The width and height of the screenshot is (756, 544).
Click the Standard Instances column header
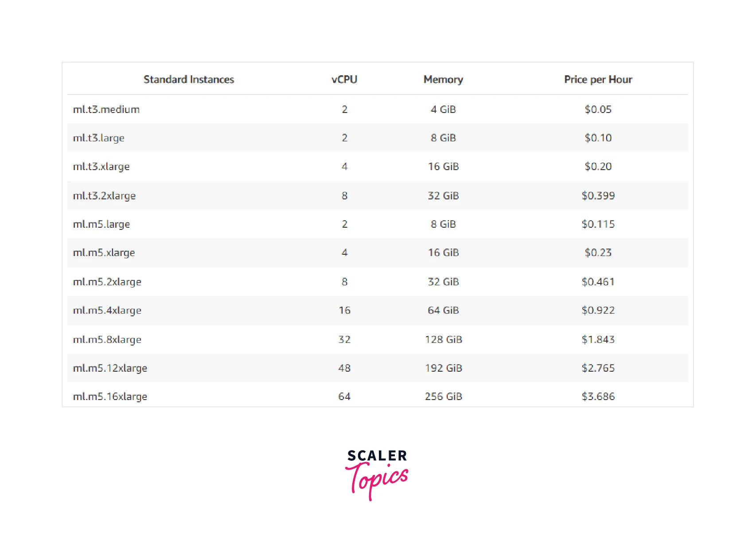tap(189, 79)
